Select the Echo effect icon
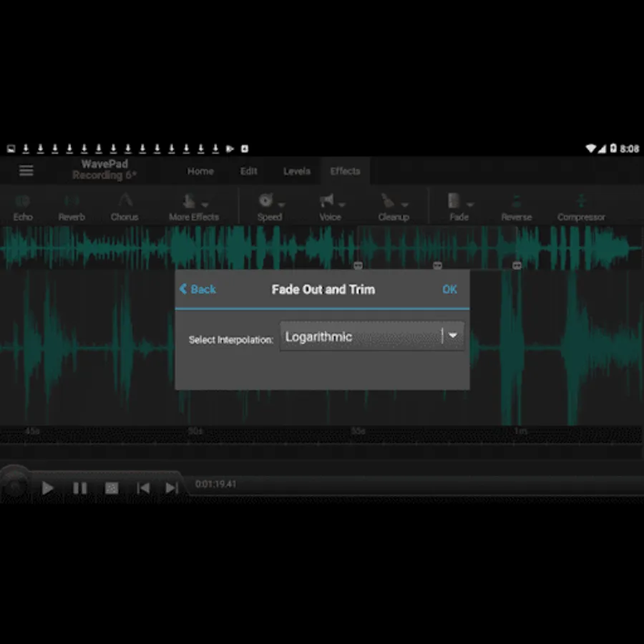The image size is (644, 644). point(23,206)
